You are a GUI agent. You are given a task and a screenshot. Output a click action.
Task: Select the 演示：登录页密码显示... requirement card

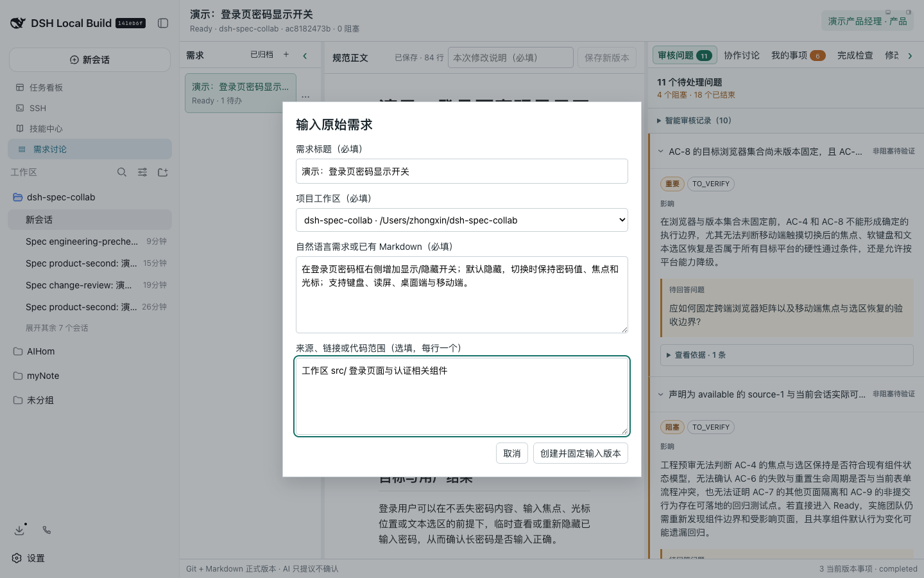(x=241, y=93)
